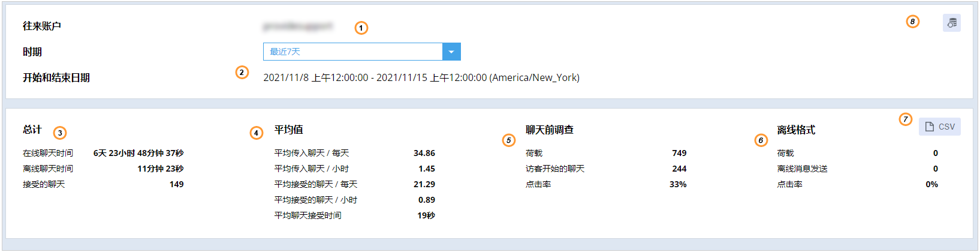Click circled marker 5 under 聊天前调查

click(508, 140)
